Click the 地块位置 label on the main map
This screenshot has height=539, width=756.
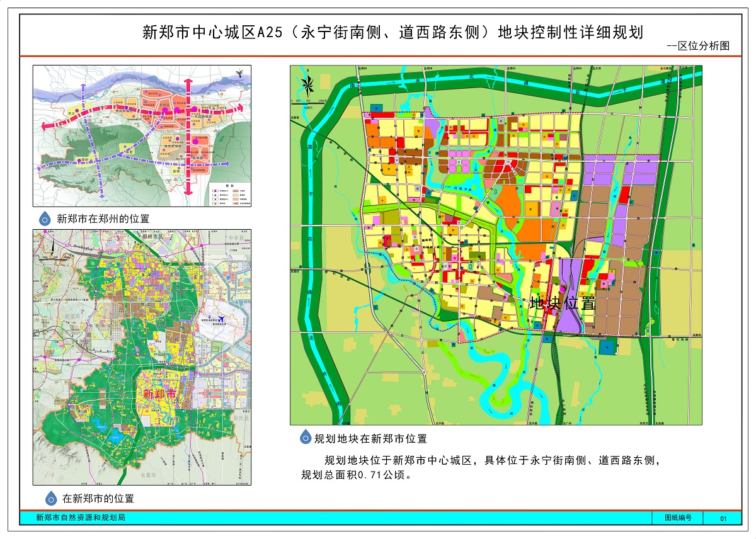pyautogui.click(x=562, y=303)
